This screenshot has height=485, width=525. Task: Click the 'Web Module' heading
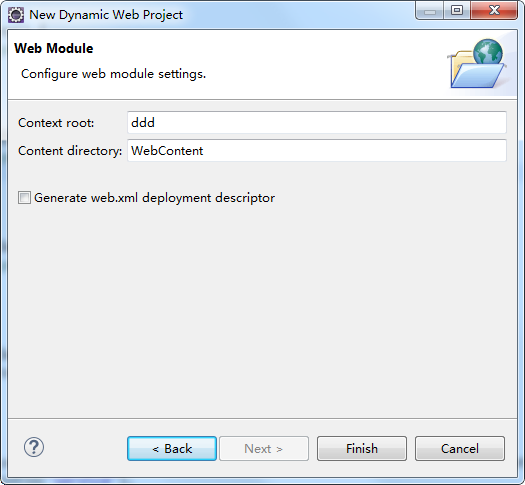tap(54, 49)
